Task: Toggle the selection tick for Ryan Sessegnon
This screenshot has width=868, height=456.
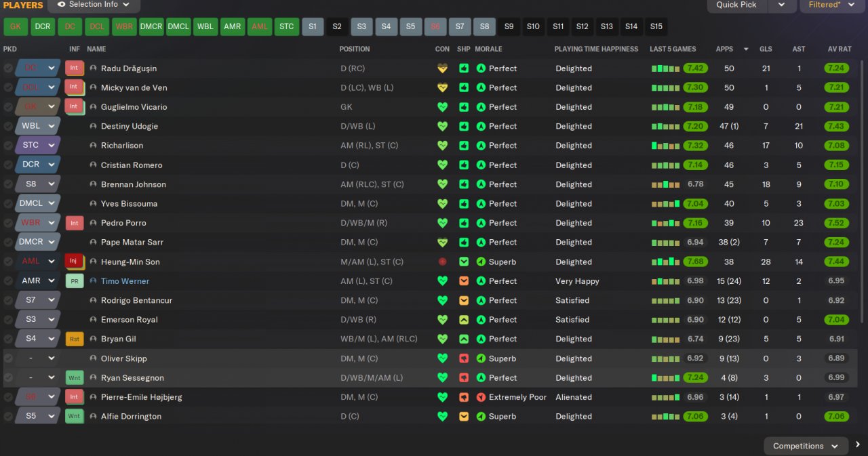Action: tap(8, 377)
